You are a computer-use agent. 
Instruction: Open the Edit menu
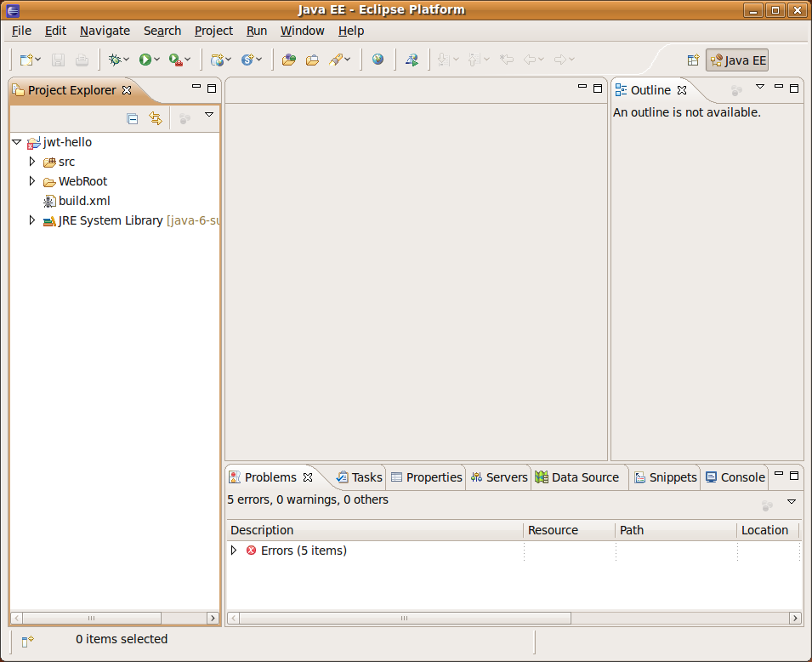(x=55, y=31)
